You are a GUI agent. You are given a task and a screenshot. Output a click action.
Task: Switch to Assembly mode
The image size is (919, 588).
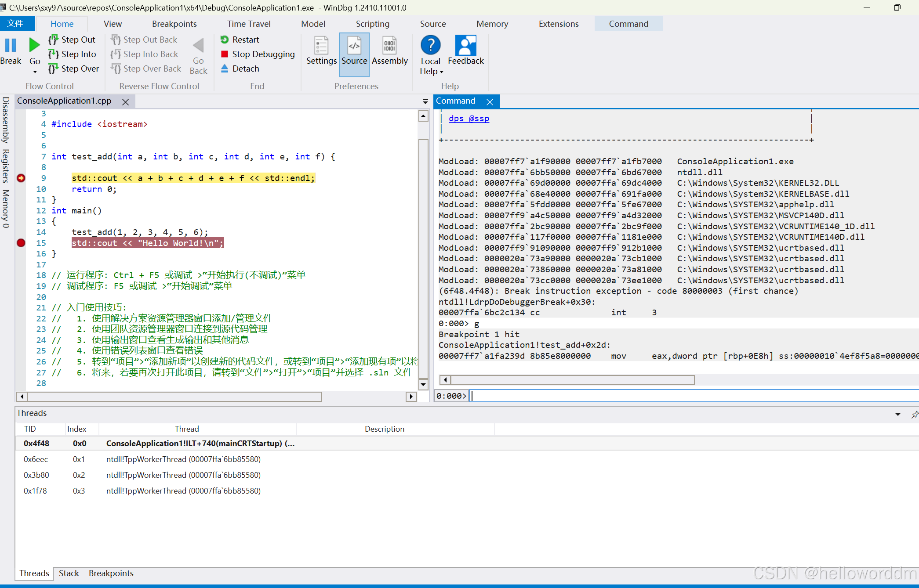389,46
